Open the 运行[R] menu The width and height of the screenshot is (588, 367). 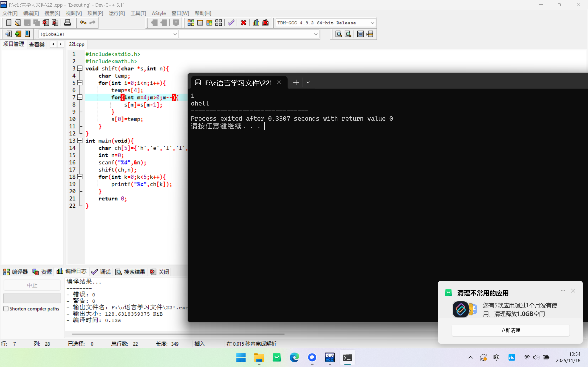click(117, 13)
